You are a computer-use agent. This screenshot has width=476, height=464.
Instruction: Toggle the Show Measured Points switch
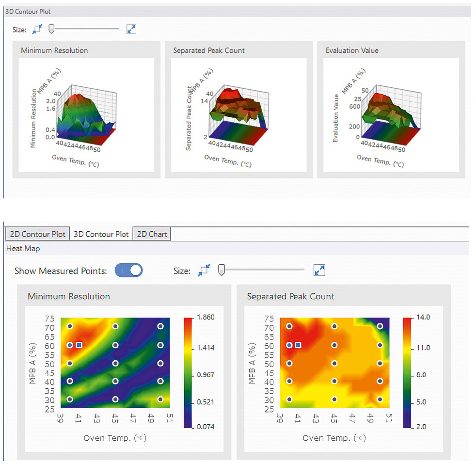pyautogui.click(x=128, y=271)
